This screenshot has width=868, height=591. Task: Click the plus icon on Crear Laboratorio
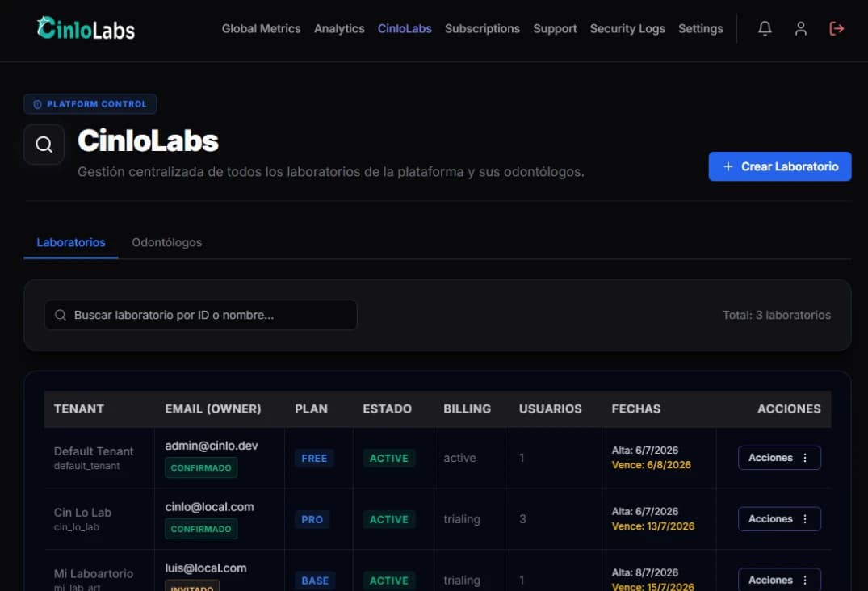point(728,166)
